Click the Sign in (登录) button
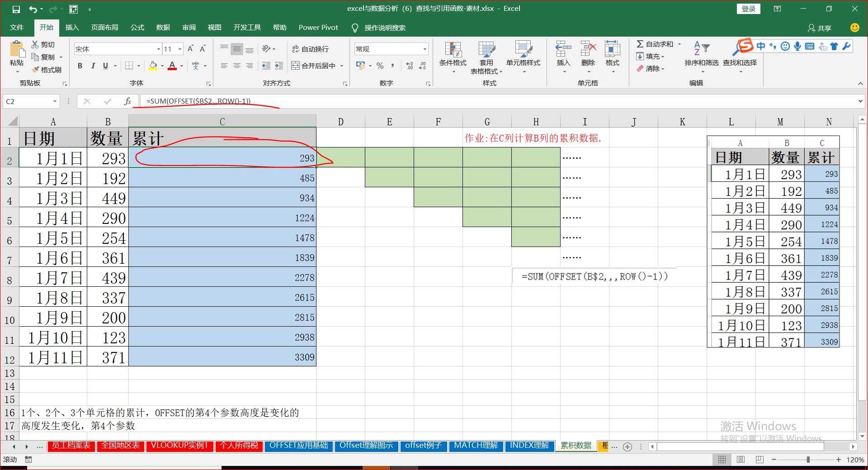Viewport: 868px width, 470px height. pyautogui.click(x=749, y=9)
